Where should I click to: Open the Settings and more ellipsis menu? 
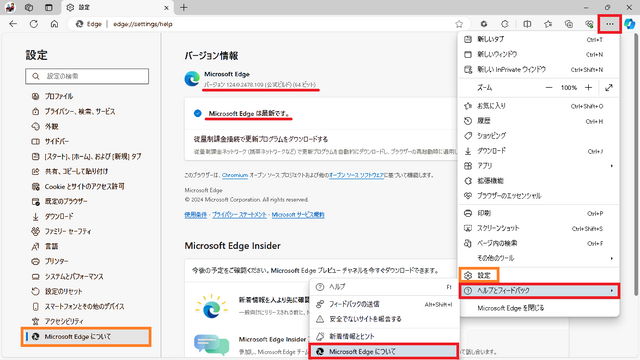pyautogui.click(x=609, y=24)
